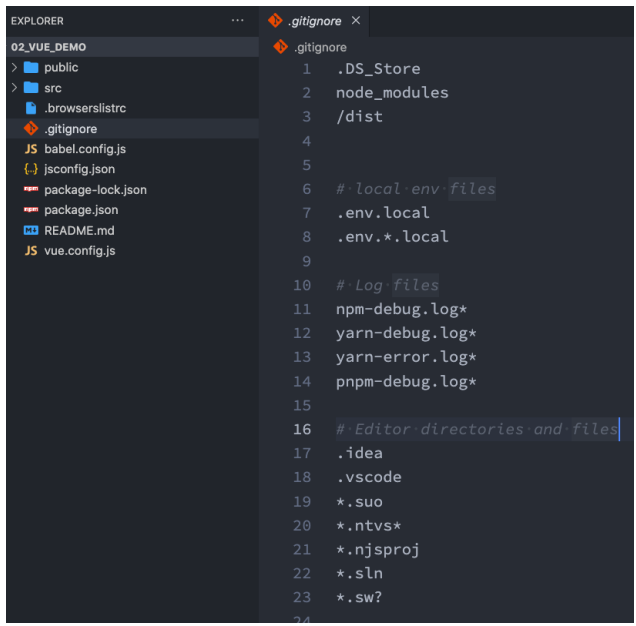Close the .gitignore tab
The image size is (636, 626).
coord(355,20)
